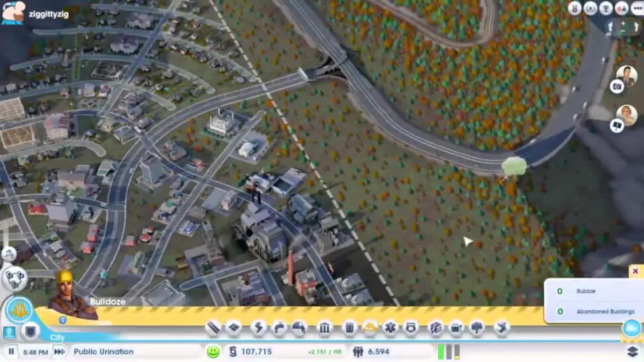
Task: Click the blue info icon under Bulldoze advisor
Action: tap(62, 320)
